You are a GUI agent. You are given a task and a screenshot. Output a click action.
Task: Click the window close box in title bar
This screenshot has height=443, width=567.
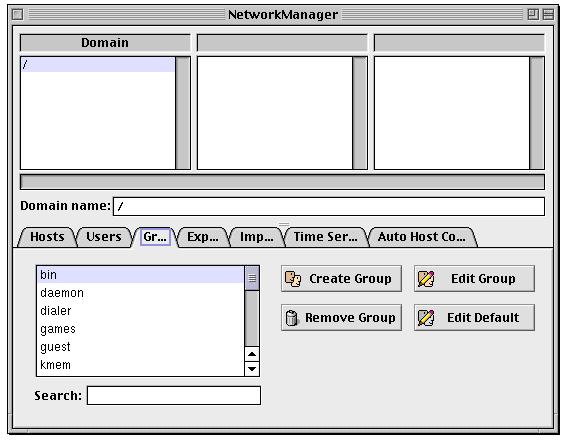pos(17,14)
